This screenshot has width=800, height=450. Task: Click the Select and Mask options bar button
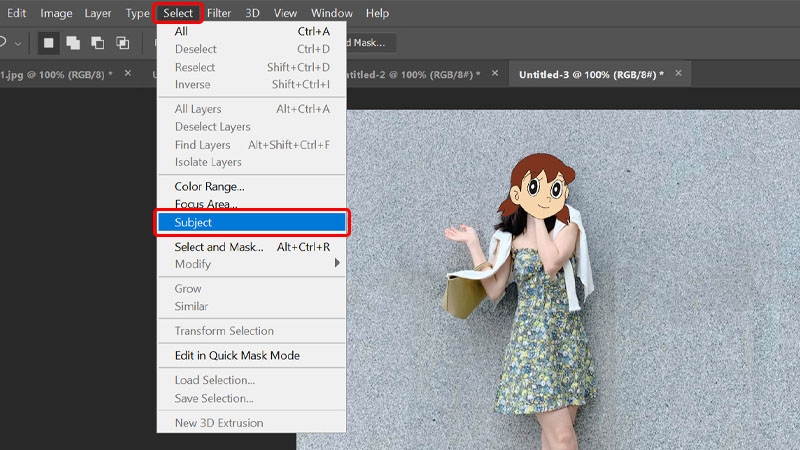click(369, 43)
